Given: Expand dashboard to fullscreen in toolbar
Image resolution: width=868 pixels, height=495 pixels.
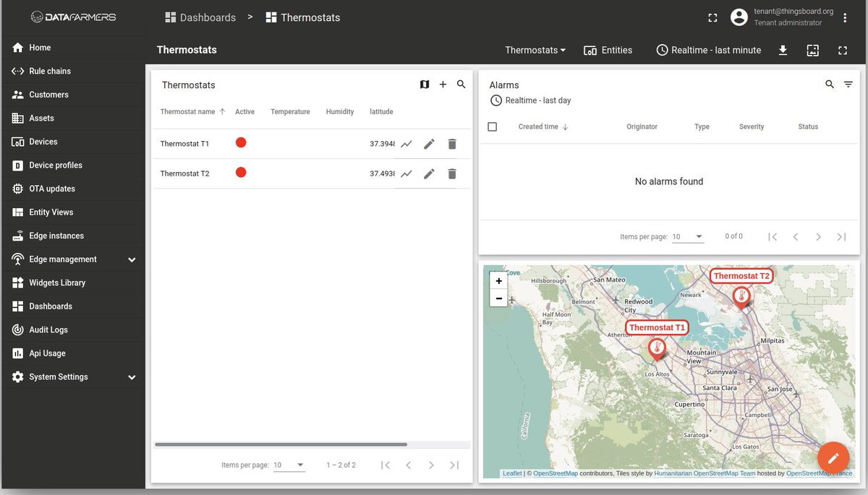Looking at the screenshot, I should (x=842, y=51).
